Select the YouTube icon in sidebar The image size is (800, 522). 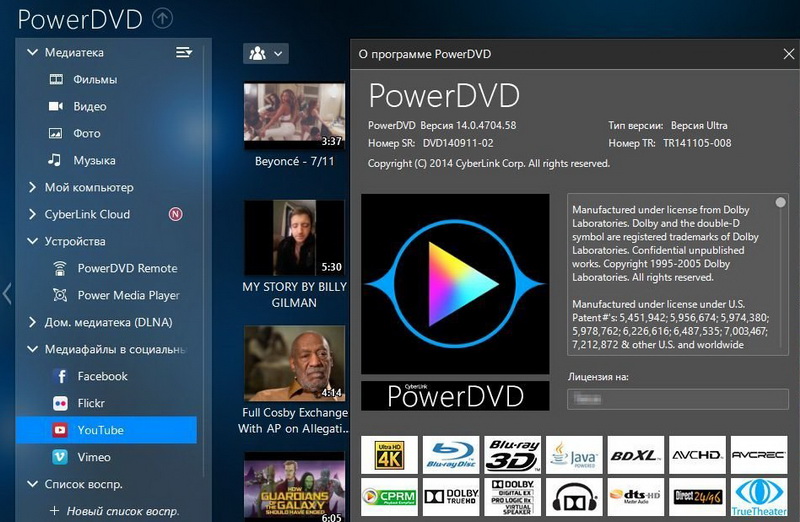(x=60, y=430)
